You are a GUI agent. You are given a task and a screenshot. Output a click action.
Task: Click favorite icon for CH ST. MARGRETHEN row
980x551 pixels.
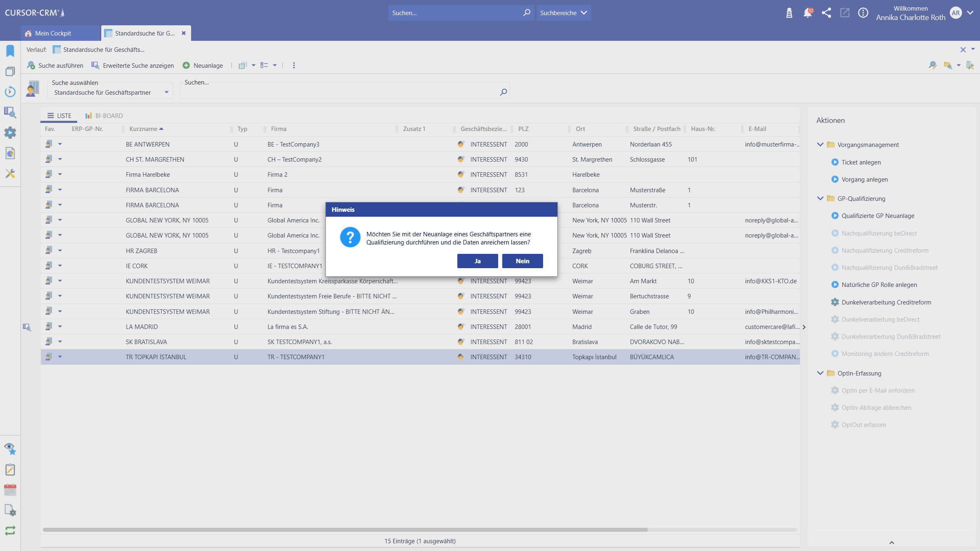click(x=49, y=159)
